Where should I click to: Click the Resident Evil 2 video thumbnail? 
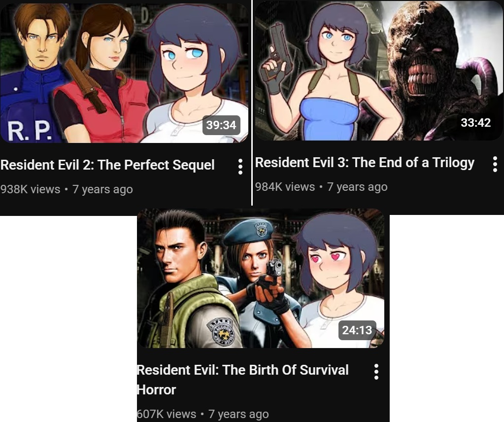click(124, 72)
